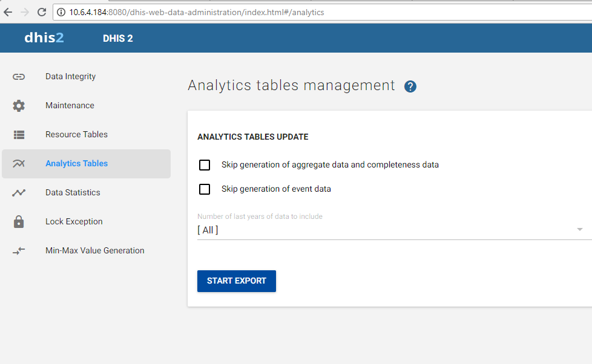The height and width of the screenshot is (364, 592).
Task: Open the Maintenance menu item
Action: [70, 106]
